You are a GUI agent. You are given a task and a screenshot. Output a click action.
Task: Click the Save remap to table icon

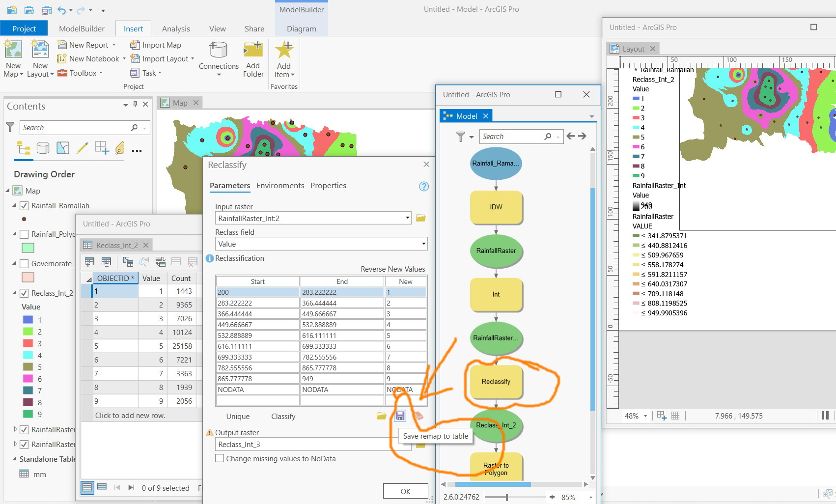pyautogui.click(x=400, y=416)
